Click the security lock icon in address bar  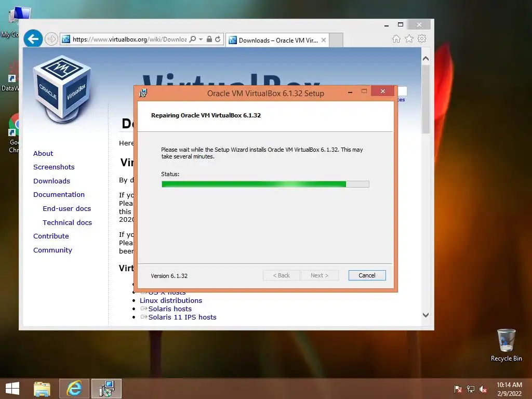click(x=209, y=39)
